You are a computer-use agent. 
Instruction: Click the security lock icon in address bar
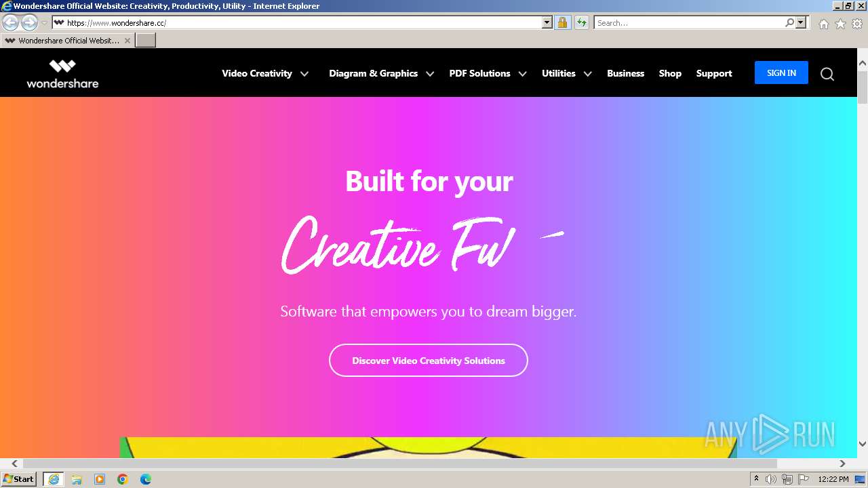tap(562, 22)
